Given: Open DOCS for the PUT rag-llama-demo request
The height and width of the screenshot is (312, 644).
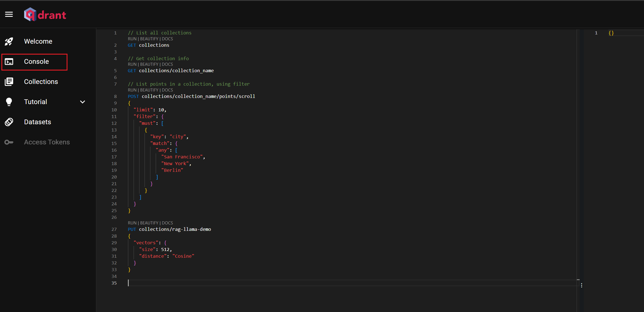Looking at the screenshot, I should coord(167,223).
